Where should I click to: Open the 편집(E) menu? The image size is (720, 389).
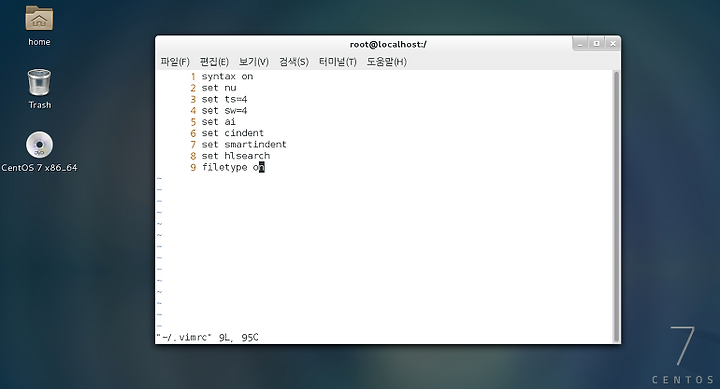(x=214, y=62)
